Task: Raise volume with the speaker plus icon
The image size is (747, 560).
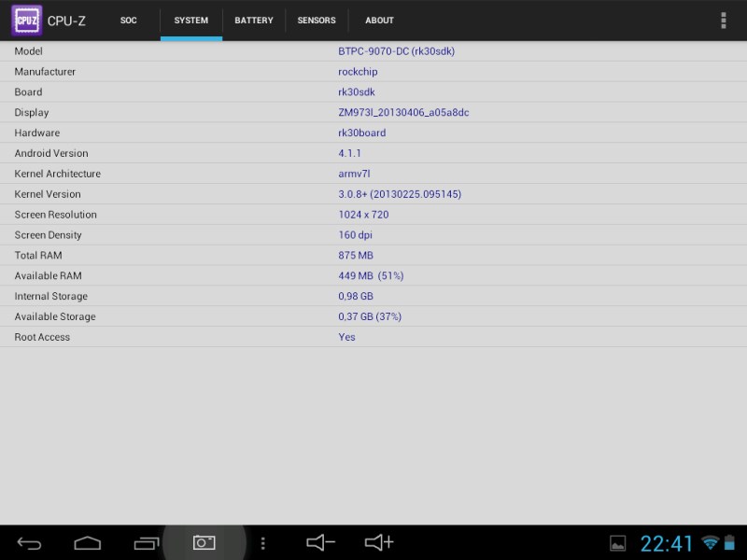Action: coord(379,542)
